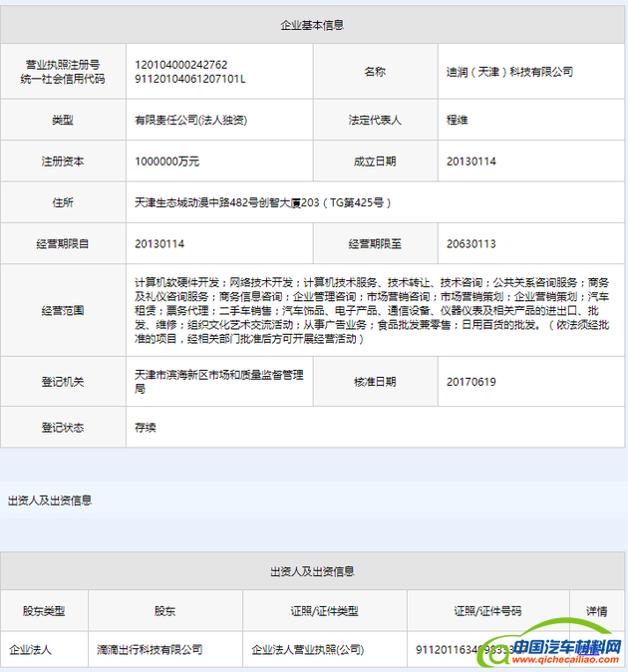This screenshot has width=628, height=672.
Task: Click the registered capital value 1000000万元
Action: 166,161
